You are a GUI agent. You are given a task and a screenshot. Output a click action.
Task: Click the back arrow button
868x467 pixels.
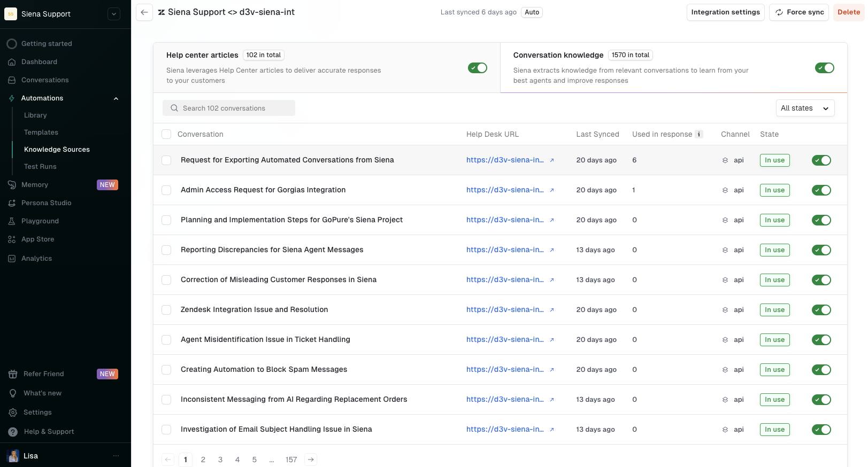coord(144,12)
